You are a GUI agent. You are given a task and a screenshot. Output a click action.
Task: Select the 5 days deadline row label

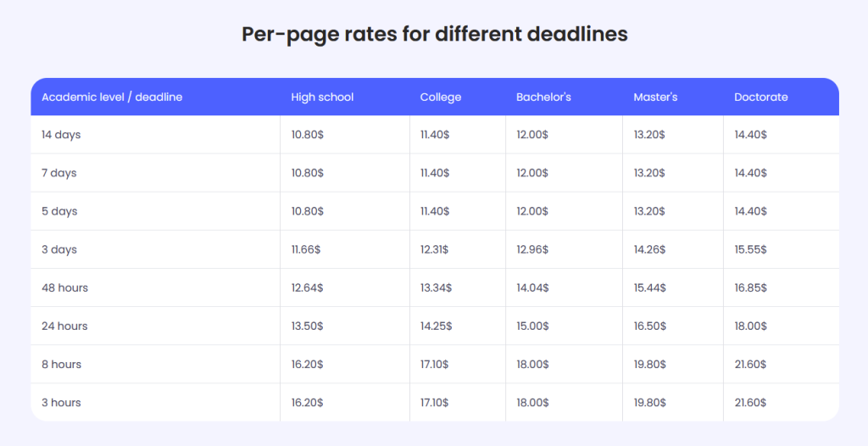[x=59, y=211]
